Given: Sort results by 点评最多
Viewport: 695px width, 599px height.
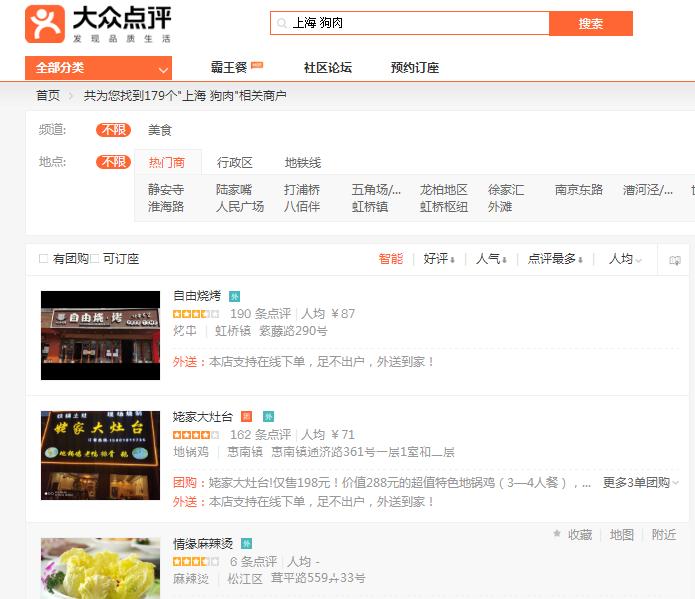Looking at the screenshot, I should click(x=555, y=258).
